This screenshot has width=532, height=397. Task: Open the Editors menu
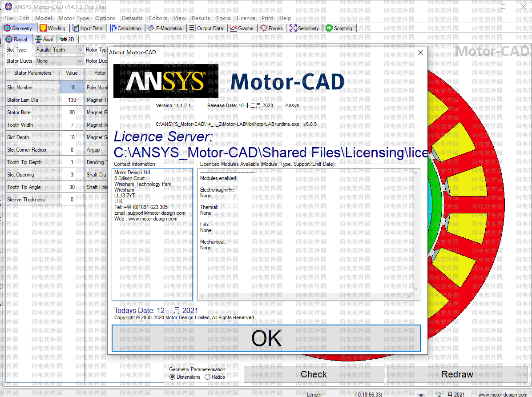tap(158, 18)
